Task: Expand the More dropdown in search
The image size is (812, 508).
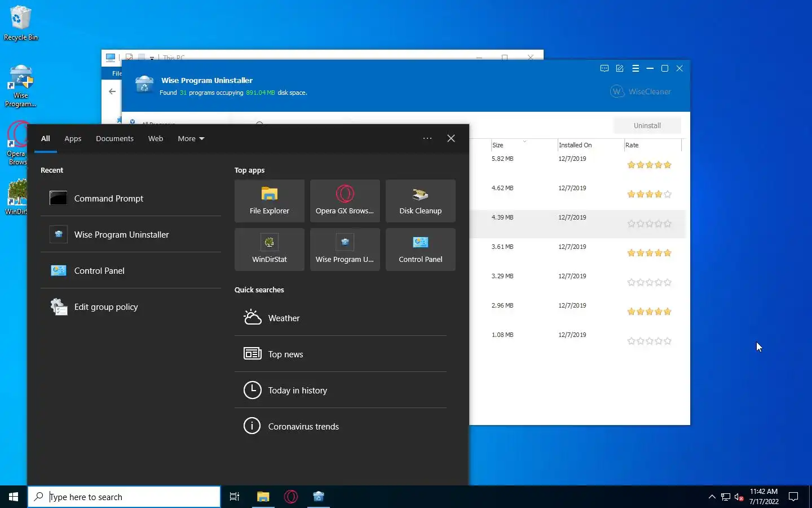Action: tap(191, 138)
